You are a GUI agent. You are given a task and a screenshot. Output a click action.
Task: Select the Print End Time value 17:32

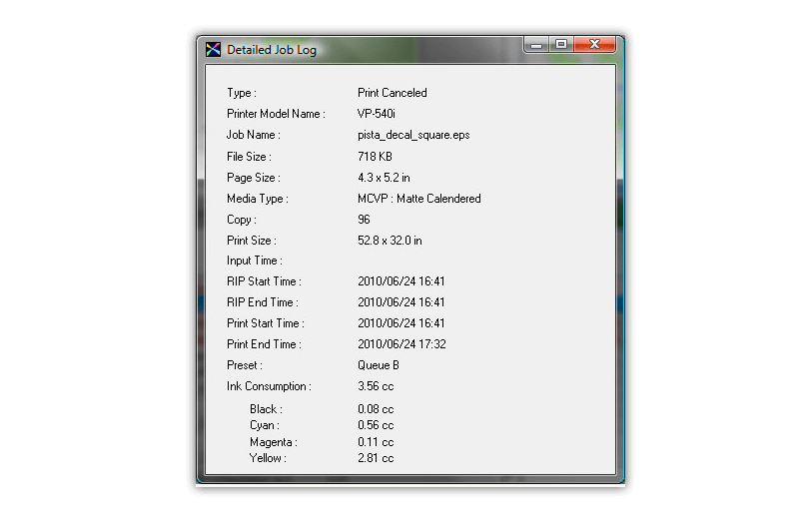click(401, 344)
